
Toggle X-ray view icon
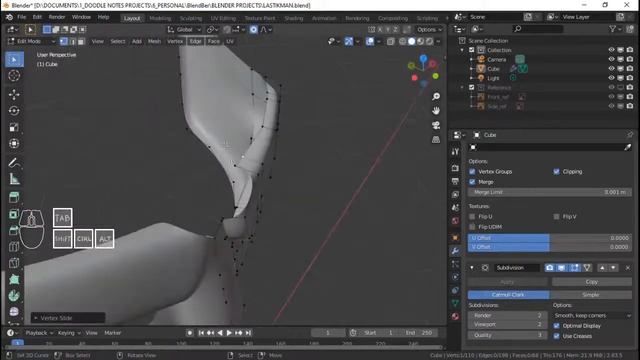point(391,41)
